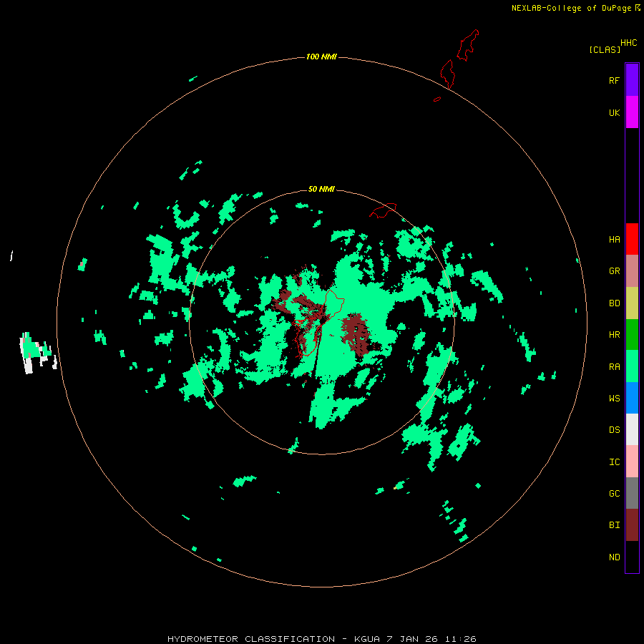Click the RA light green legend swatch
644x644 pixels.
pyautogui.click(x=632, y=366)
